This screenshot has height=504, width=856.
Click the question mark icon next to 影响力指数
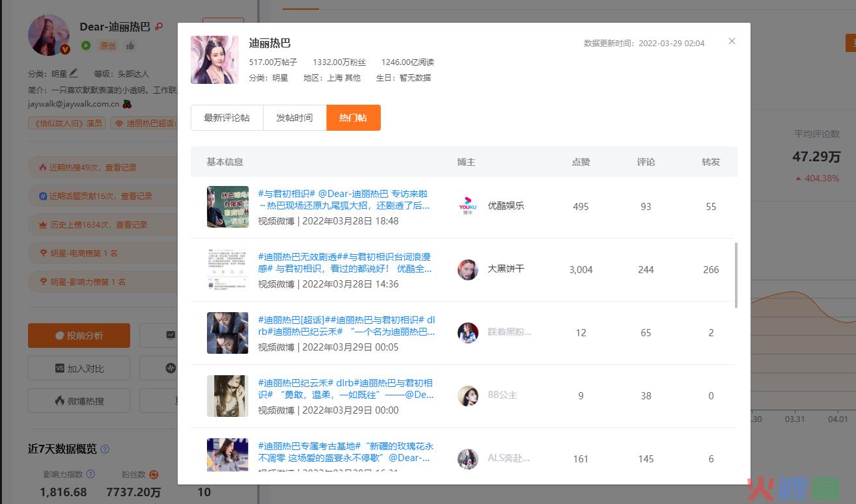[x=90, y=474]
